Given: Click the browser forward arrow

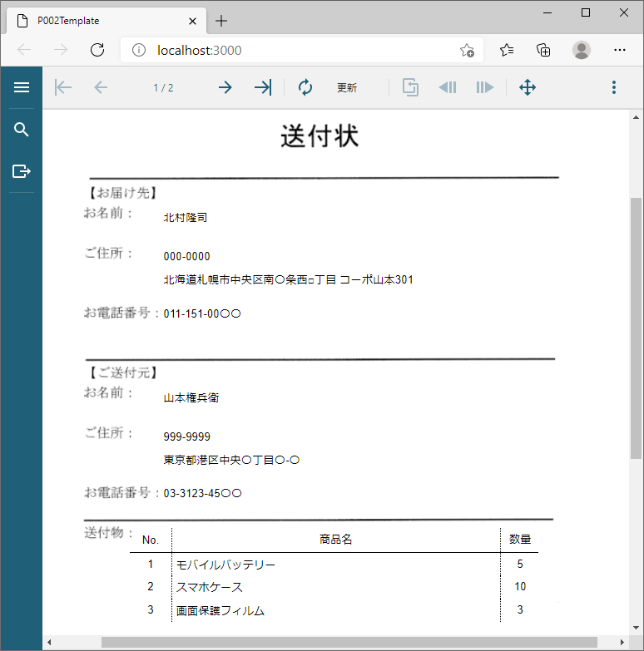Looking at the screenshot, I should [x=61, y=50].
